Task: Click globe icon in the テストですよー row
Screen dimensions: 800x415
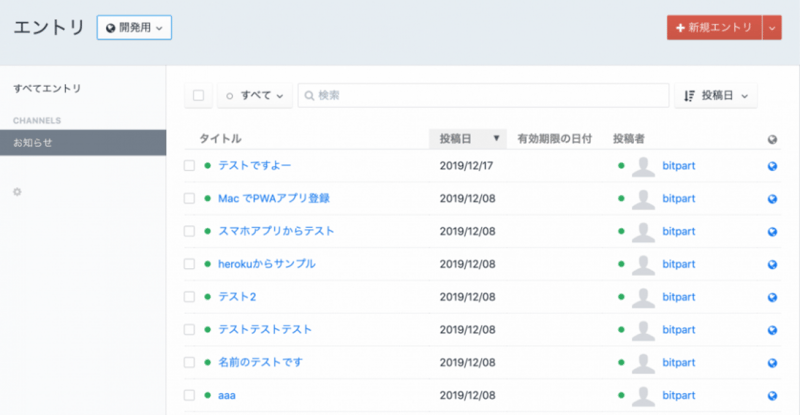Action: click(772, 166)
